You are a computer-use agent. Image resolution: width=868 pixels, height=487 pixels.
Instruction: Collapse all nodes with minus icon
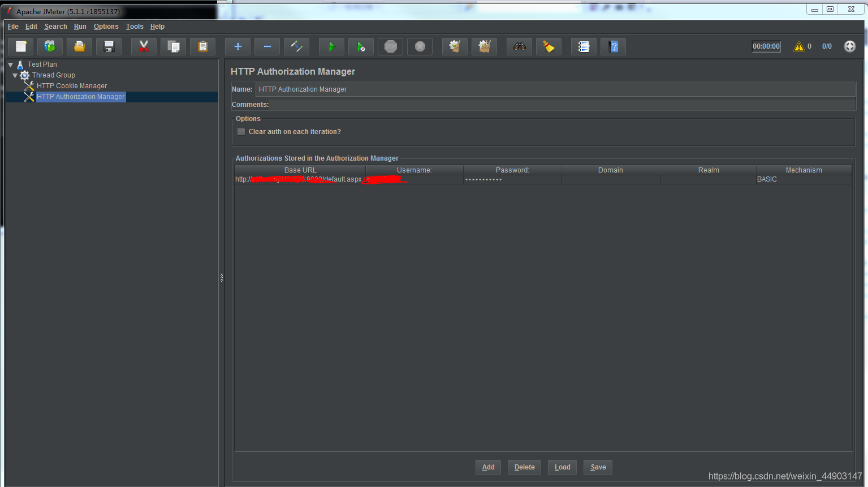tap(267, 46)
